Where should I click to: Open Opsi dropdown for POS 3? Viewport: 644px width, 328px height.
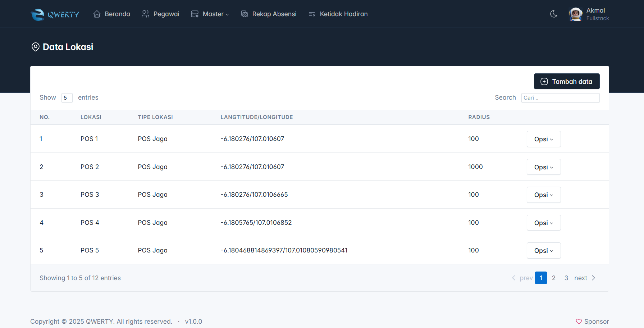(544, 195)
